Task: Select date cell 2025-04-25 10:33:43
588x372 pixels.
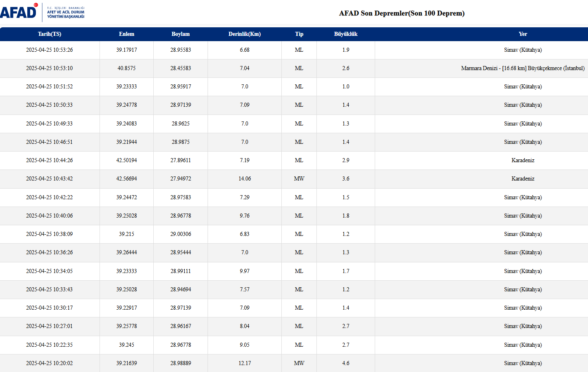Action: 49,289
